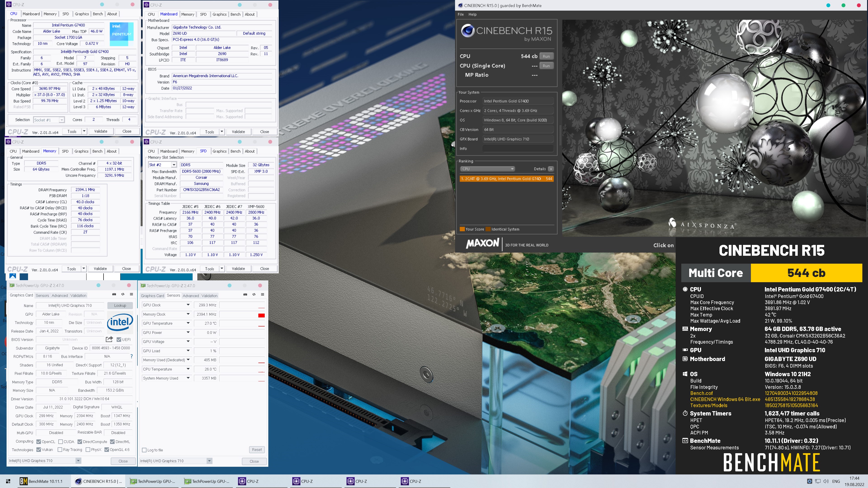Open Advanced tab in GPU-Z Graphics Card window
This screenshot has width=868, height=488.
point(60,295)
